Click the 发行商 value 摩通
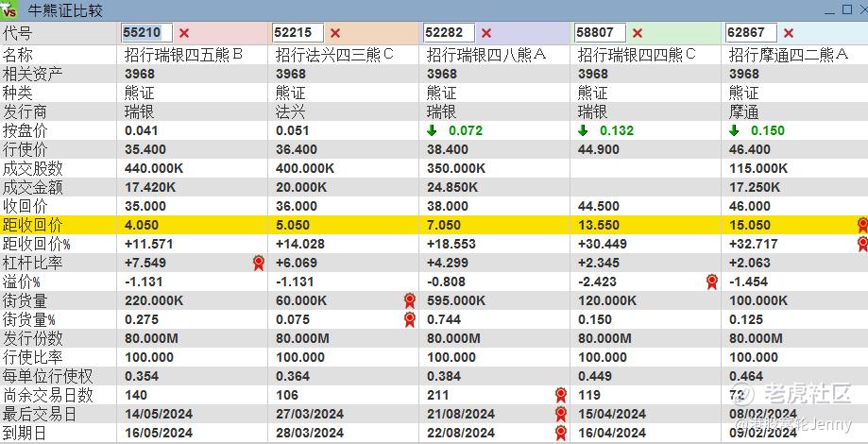 (x=744, y=111)
